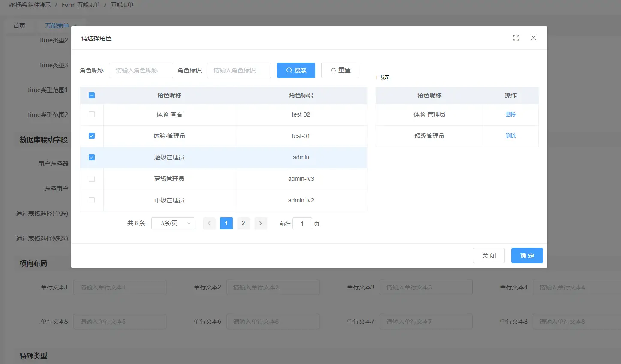Click the previous page left arrow
The height and width of the screenshot is (364, 621).
209,223
